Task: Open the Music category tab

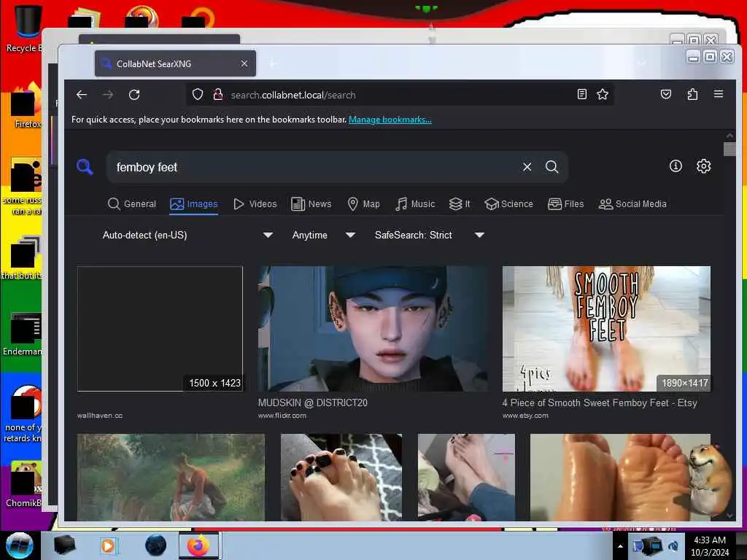Action: click(x=415, y=204)
